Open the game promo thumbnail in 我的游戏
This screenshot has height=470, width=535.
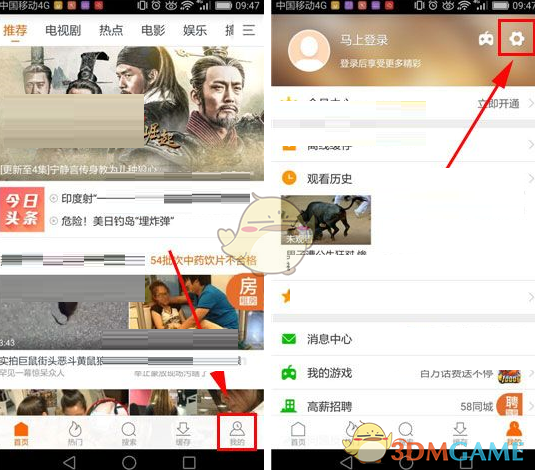509,376
